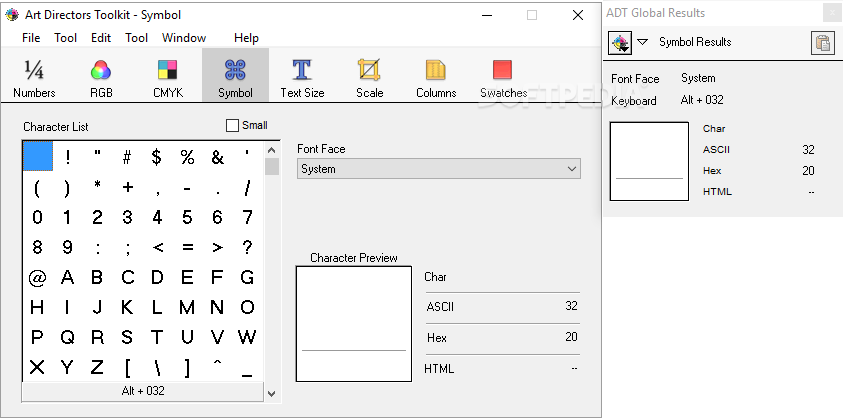Select the letter Z in the list

click(x=97, y=368)
